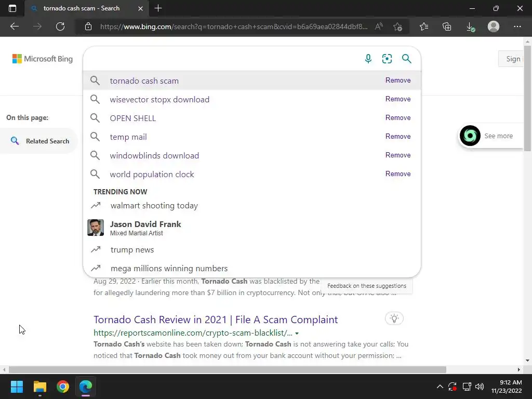Open the tab actions menu icon
The width and height of the screenshot is (532, 399).
tap(12, 8)
